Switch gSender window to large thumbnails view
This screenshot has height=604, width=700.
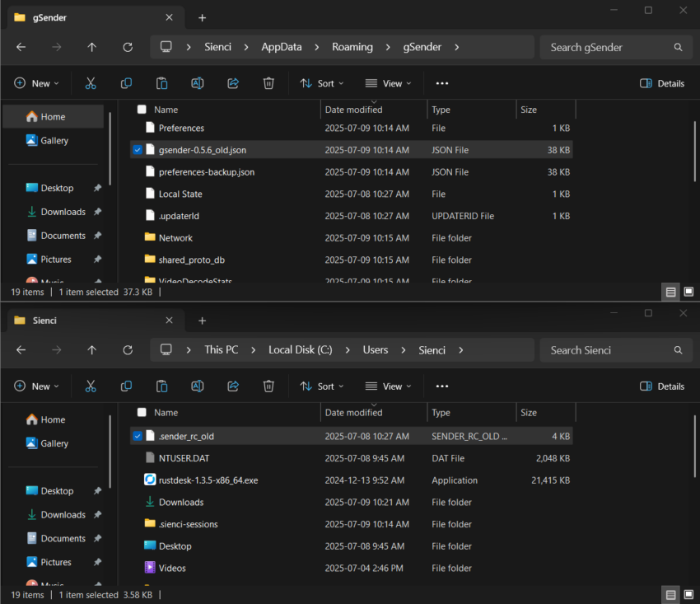coord(688,292)
